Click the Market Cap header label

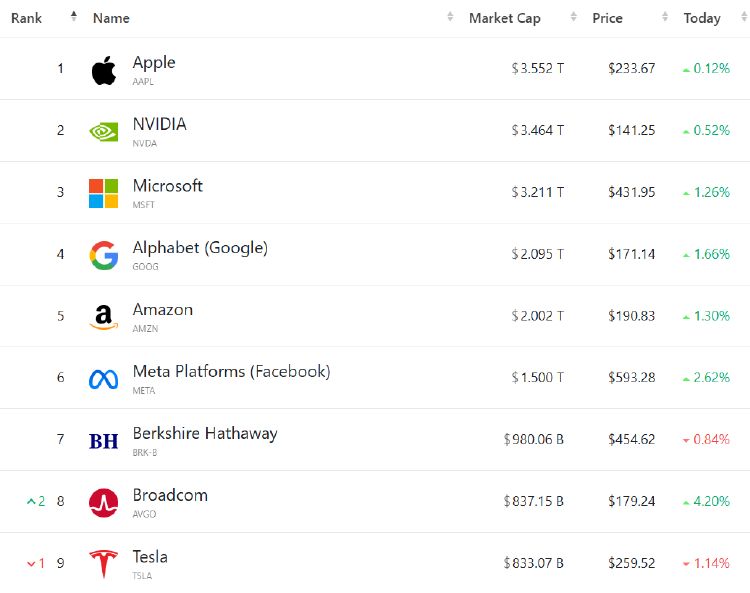click(x=505, y=18)
